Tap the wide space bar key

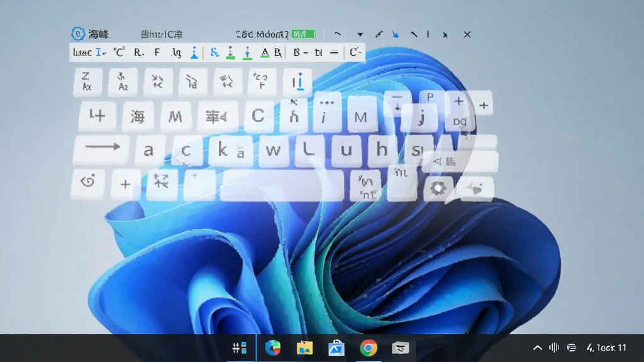pyautogui.click(x=282, y=185)
